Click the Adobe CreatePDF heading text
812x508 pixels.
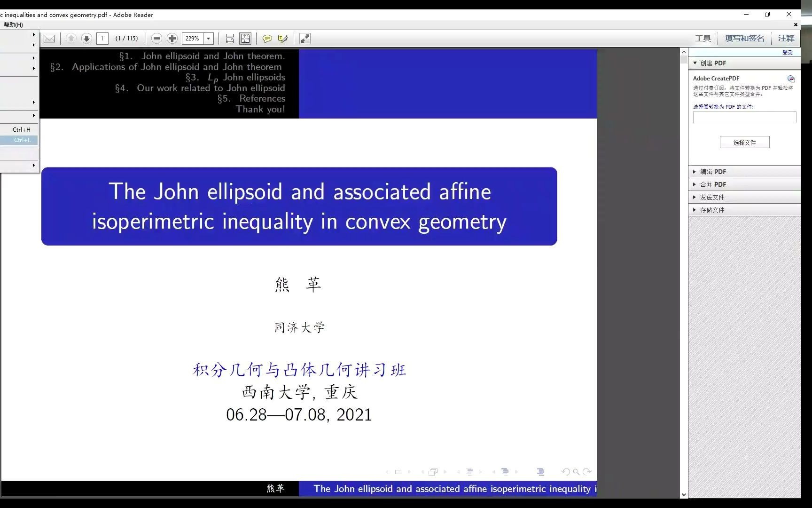pyautogui.click(x=716, y=79)
